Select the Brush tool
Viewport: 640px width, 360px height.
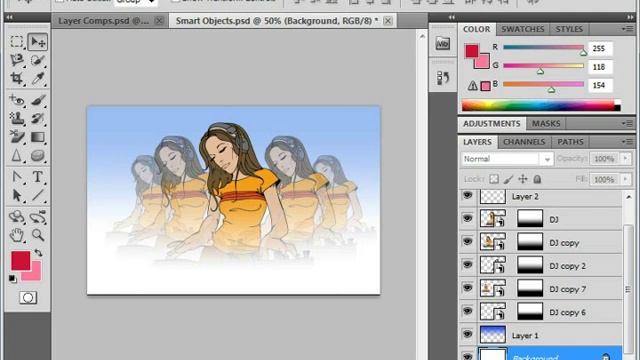coord(38,100)
